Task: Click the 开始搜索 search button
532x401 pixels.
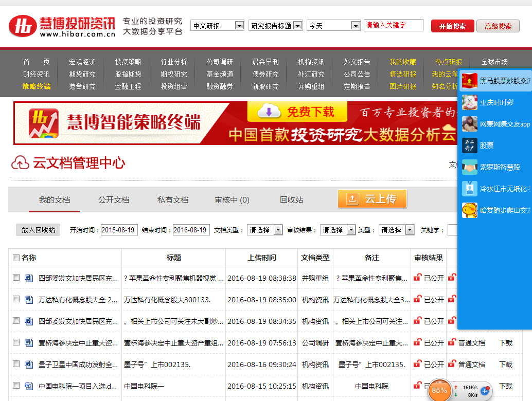Action: pyautogui.click(x=452, y=25)
